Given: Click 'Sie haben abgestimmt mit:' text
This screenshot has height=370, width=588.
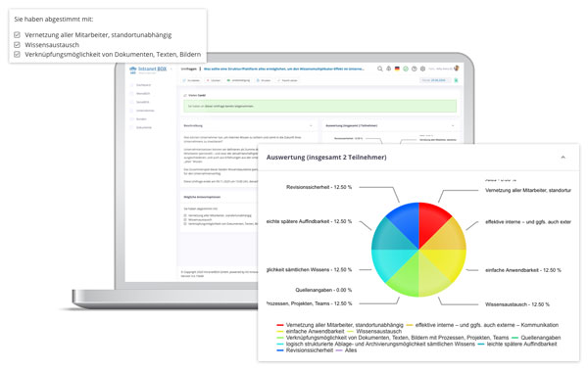Looking at the screenshot, I should (54, 20).
